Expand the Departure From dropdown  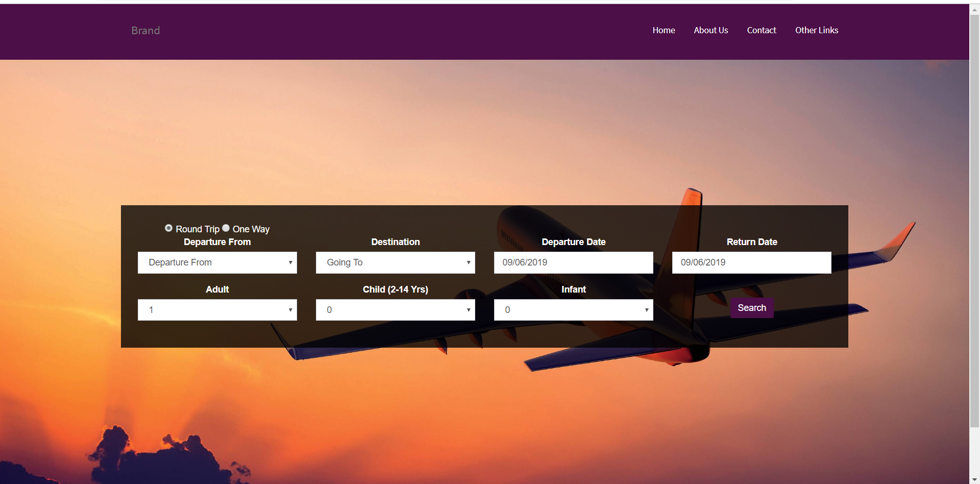(217, 262)
